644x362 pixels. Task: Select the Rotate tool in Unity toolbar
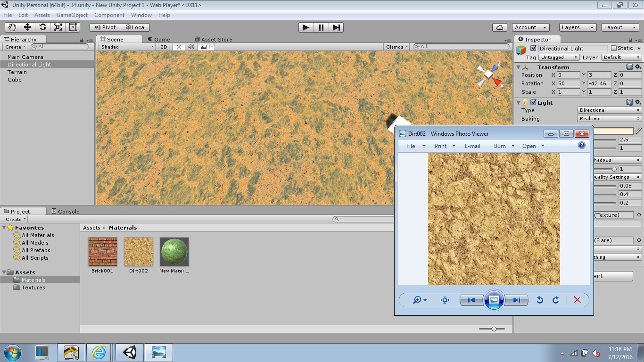pos(42,27)
